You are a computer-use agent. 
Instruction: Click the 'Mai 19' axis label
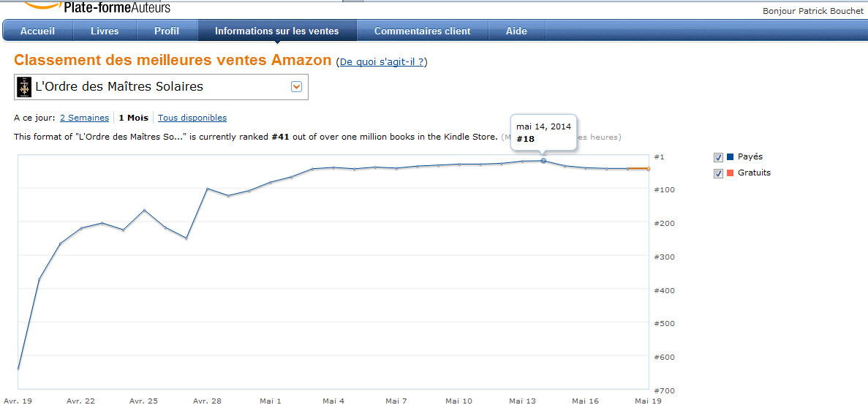click(648, 401)
